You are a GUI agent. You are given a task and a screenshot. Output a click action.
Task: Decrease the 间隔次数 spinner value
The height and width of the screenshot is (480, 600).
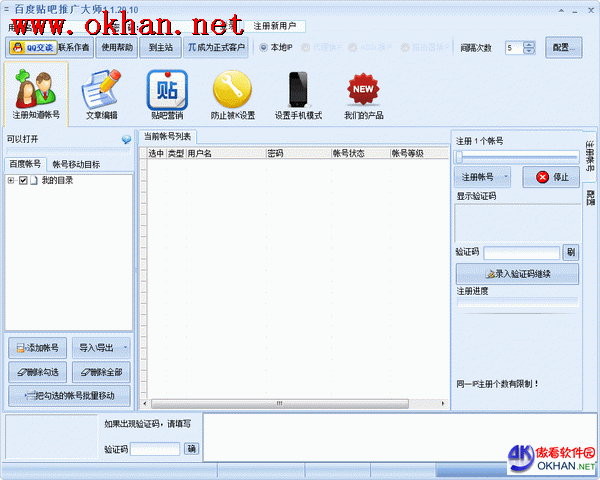[x=529, y=51]
